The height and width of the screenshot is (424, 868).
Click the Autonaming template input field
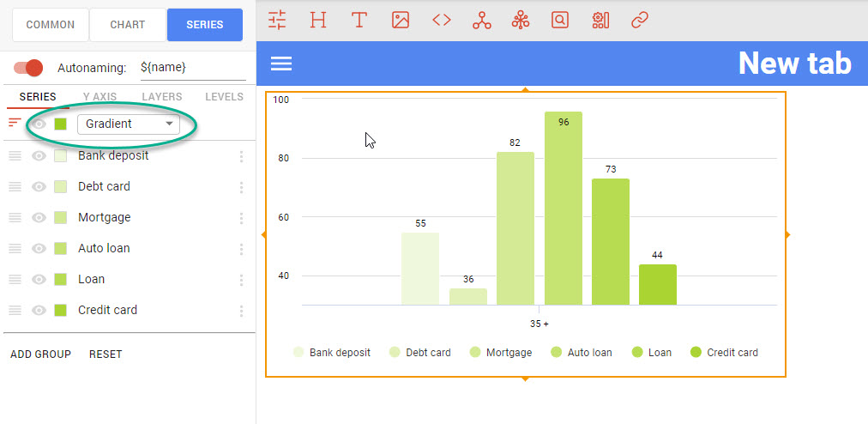coord(192,68)
